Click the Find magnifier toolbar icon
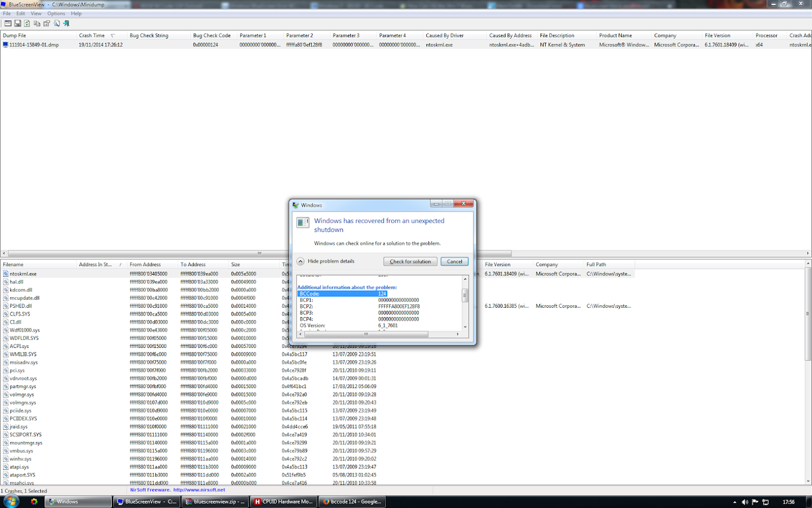This screenshot has width=812, height=508. click(x=57, y=23)
